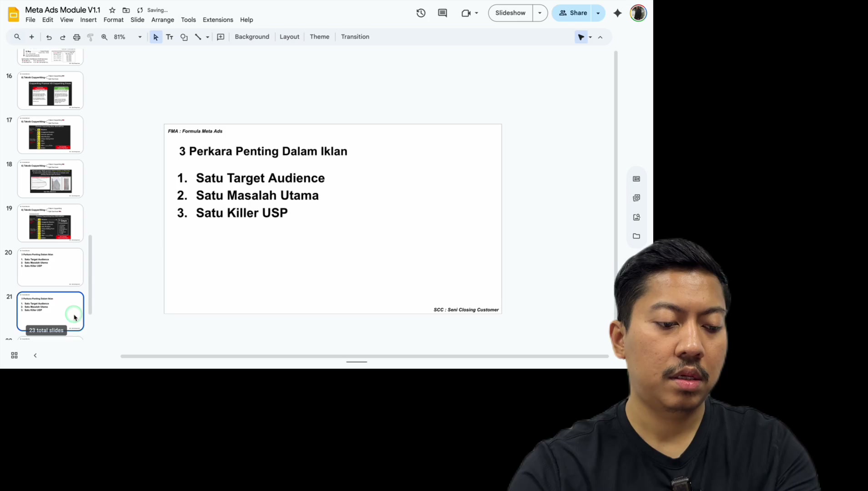This screenshot has width=868, height=491.
Task: Start the Slideshow
Action: click(510, 13)
